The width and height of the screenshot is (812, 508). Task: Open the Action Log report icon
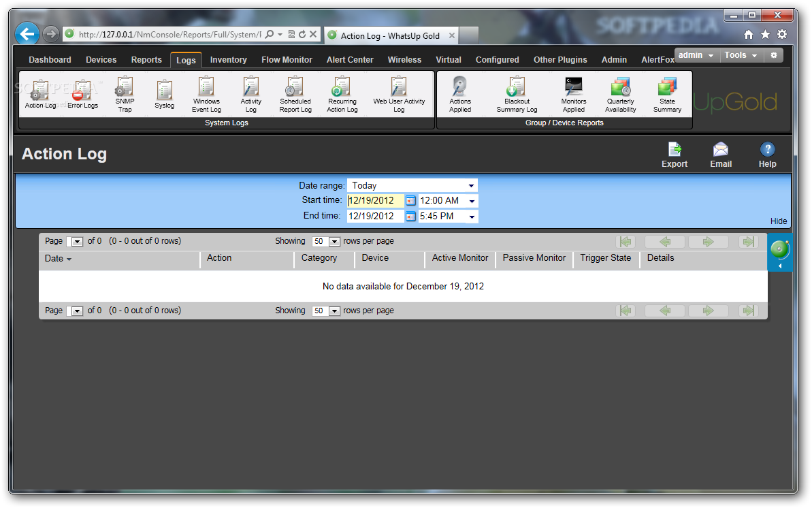[x=40, y=94]
